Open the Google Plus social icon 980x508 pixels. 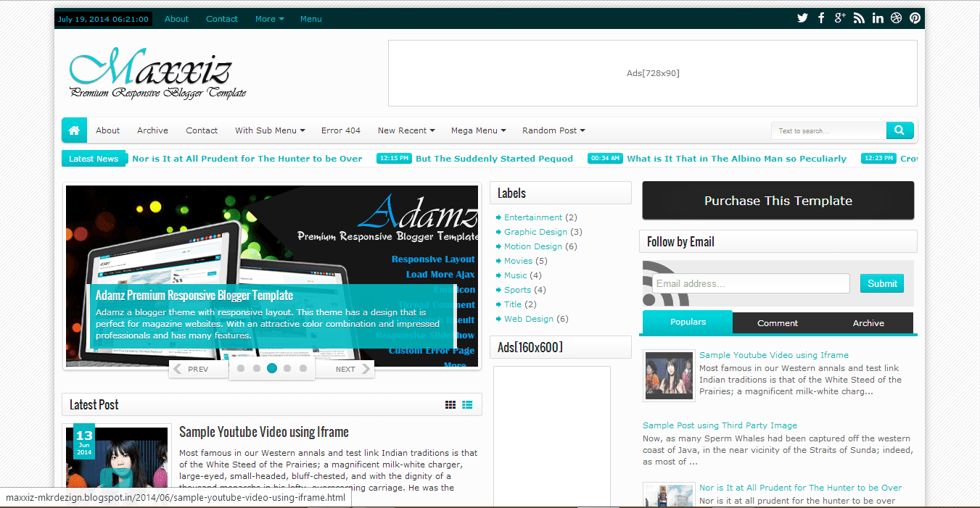click(x=840, y=18)
